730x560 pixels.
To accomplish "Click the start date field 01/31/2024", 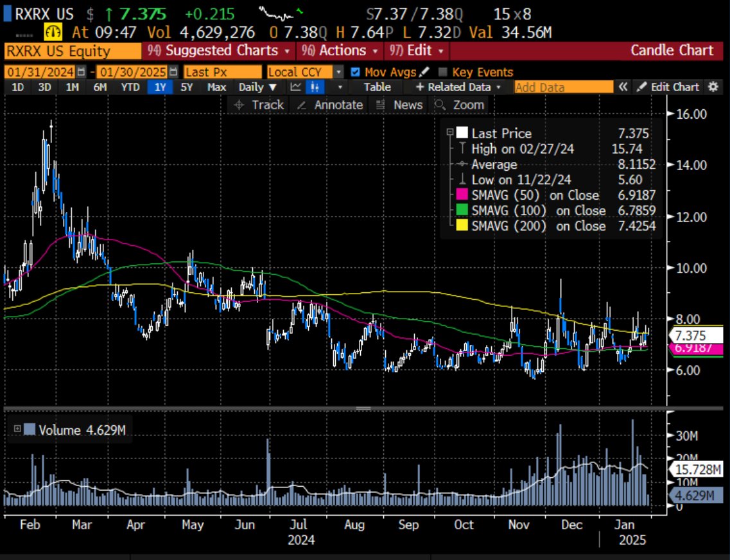I will [x=40, y=72].
